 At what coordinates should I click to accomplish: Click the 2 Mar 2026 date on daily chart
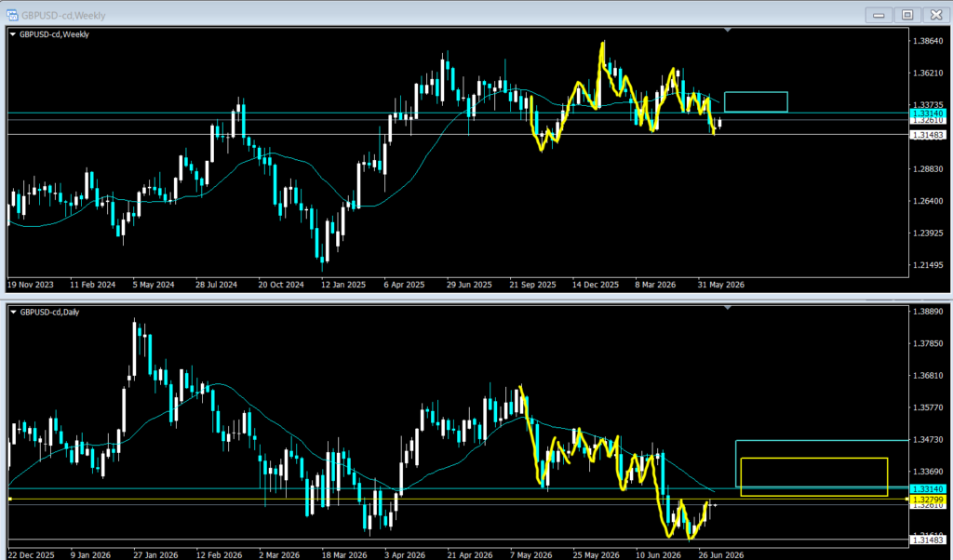tap(279, 555)
